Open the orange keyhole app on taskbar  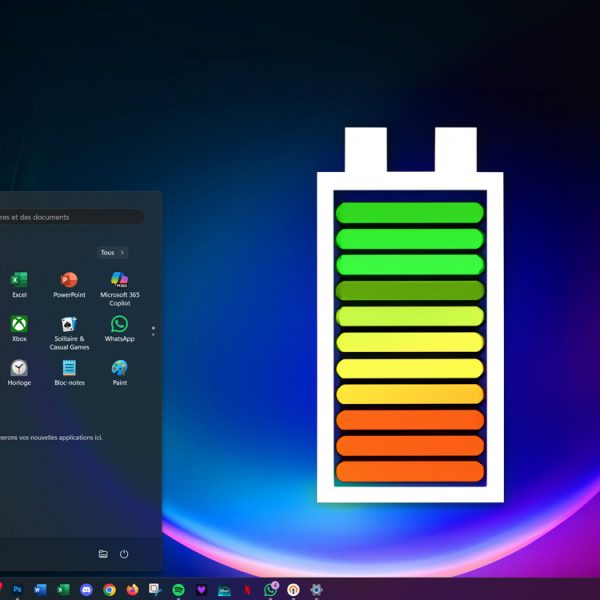(293, 590)
